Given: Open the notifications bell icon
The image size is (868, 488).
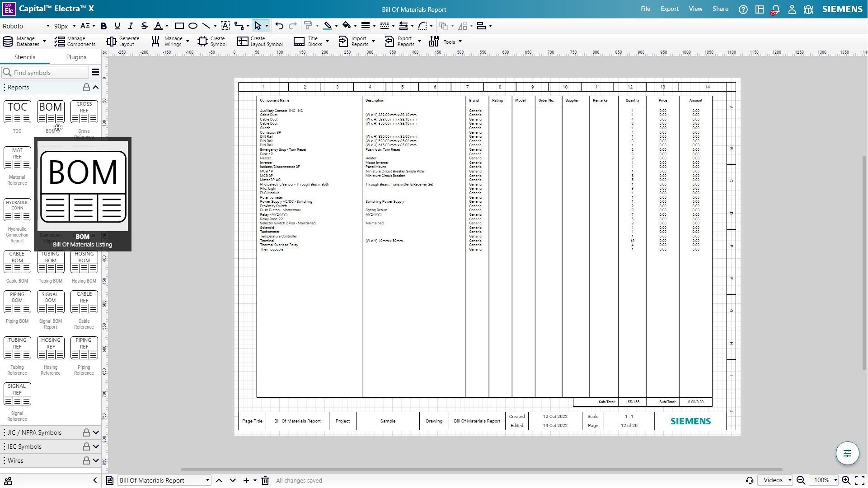Looking at the screenshot, I should pyautogui.click(x=776, y=9).
